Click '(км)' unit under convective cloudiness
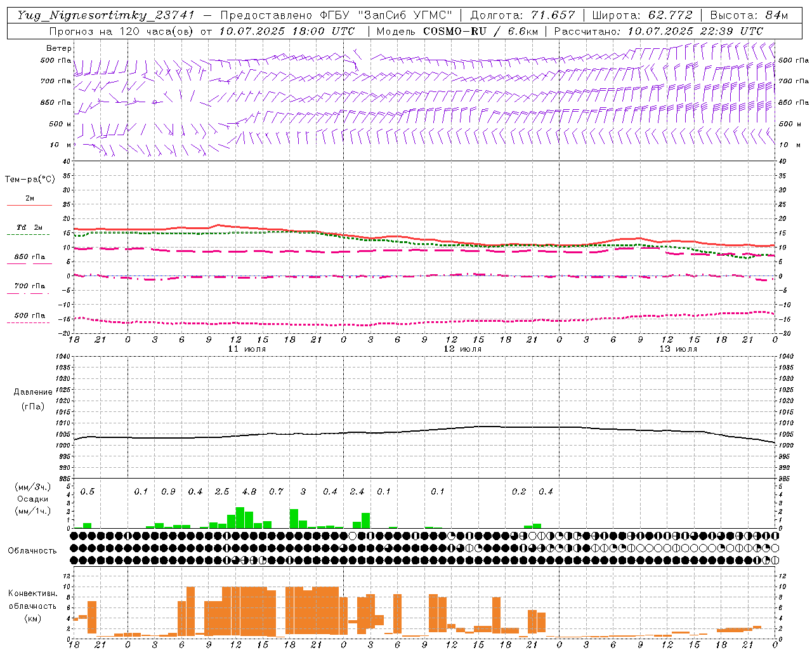The width and height of the screenshot is (812, 650). pyautogui.click(x=33, y=618)
